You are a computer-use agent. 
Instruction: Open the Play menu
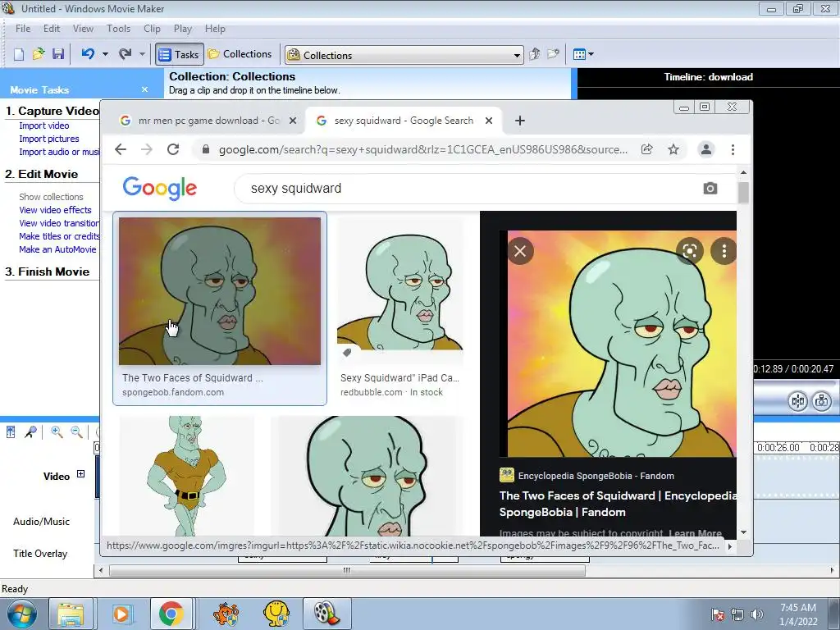pyautogui.click(x=183, y=29)
